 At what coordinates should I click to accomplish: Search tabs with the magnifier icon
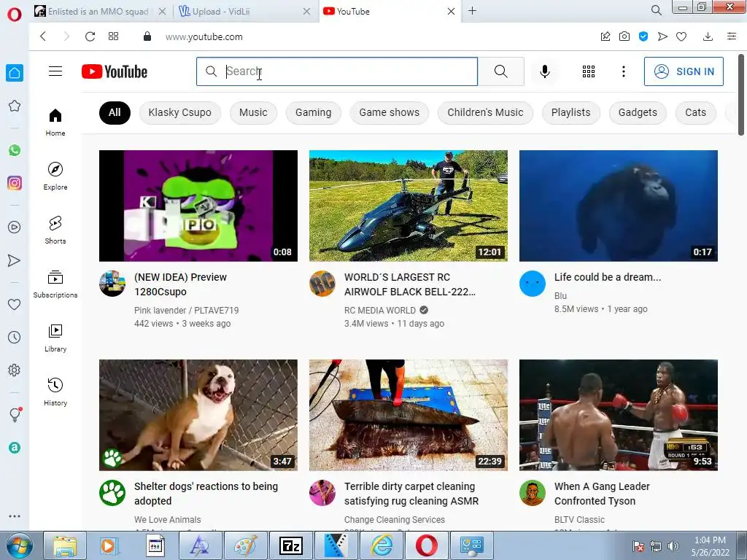click(656, 10)
